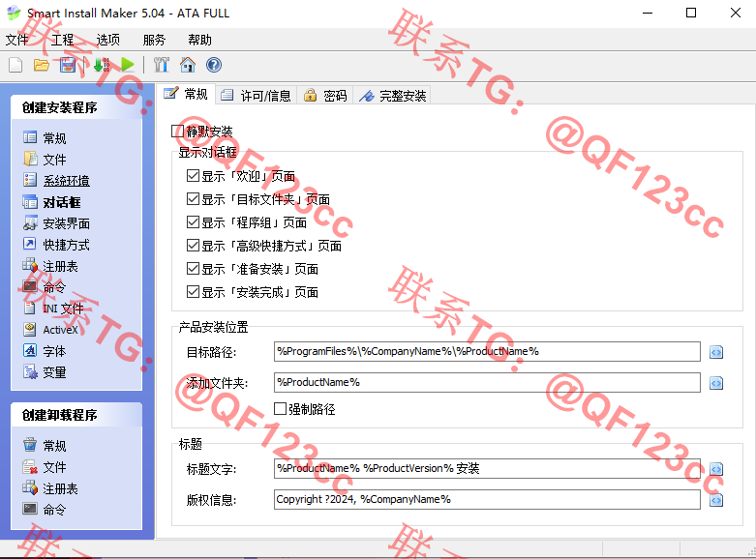Image resolution: width=756 pixels, height=559 pixels.
Task: Click the 创建安装程序 panel header
Action: click(76, 107)
